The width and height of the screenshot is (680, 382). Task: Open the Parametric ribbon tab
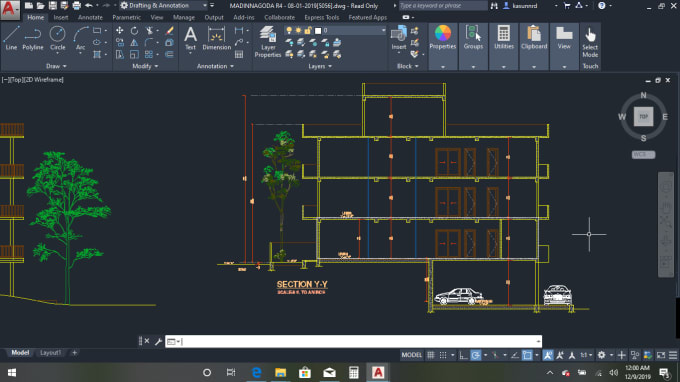coord(127,18)
